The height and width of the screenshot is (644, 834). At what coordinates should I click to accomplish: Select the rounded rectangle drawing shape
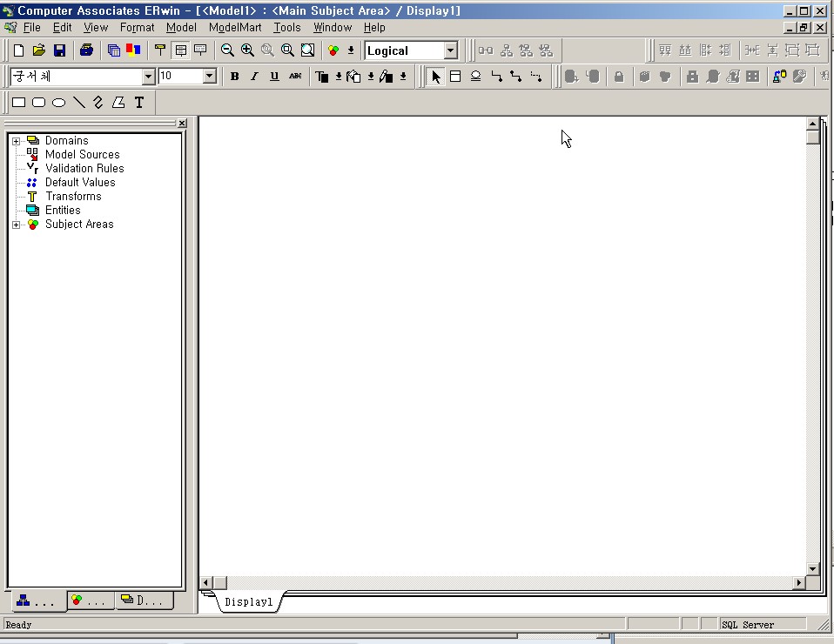pos(39,102)
